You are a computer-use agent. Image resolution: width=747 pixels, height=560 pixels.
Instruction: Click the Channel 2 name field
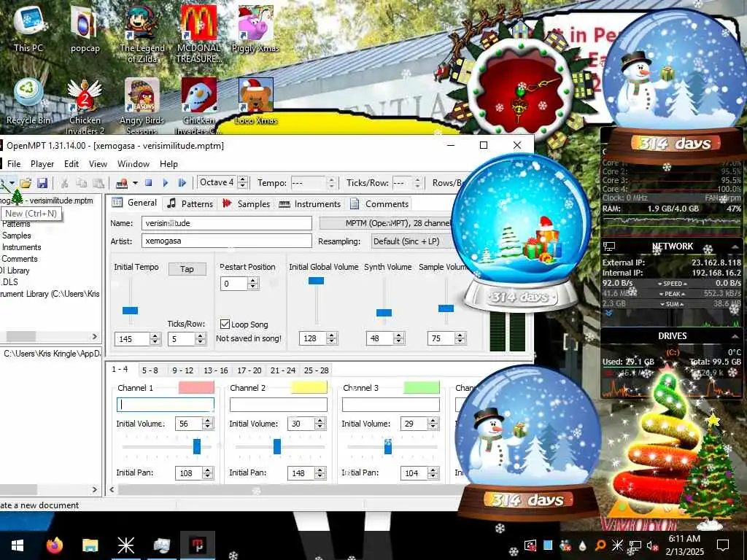coord(278,405)
